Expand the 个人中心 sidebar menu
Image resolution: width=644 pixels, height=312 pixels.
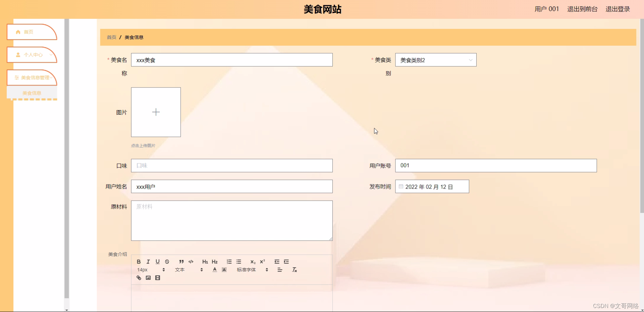[x=32, y=55]
